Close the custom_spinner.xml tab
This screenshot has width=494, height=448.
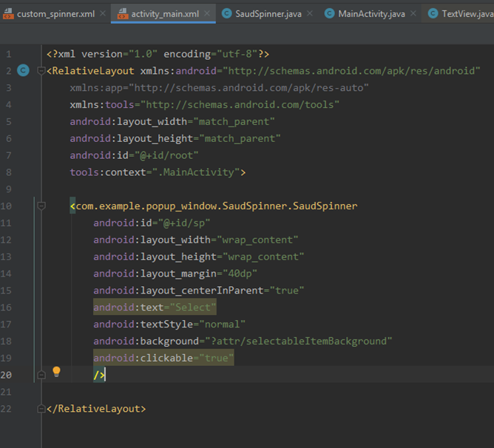pyautogui.click(x=103, y=13)
